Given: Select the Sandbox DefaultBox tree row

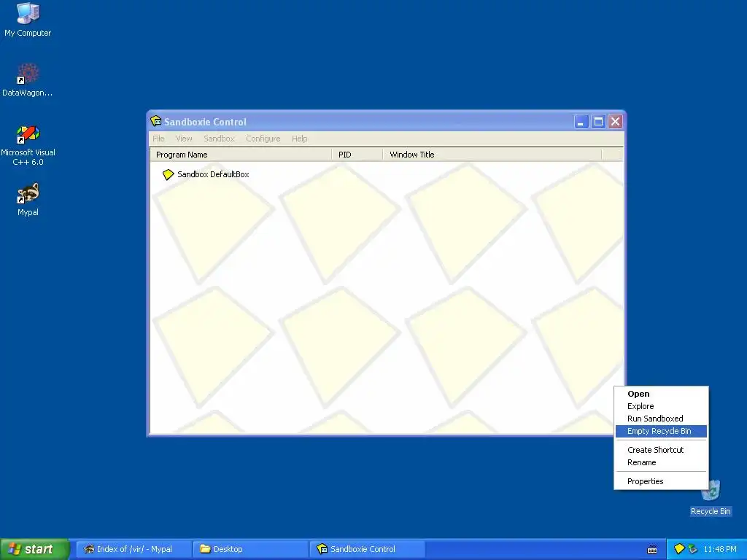Looking at the screenshot, I should 206,175.
